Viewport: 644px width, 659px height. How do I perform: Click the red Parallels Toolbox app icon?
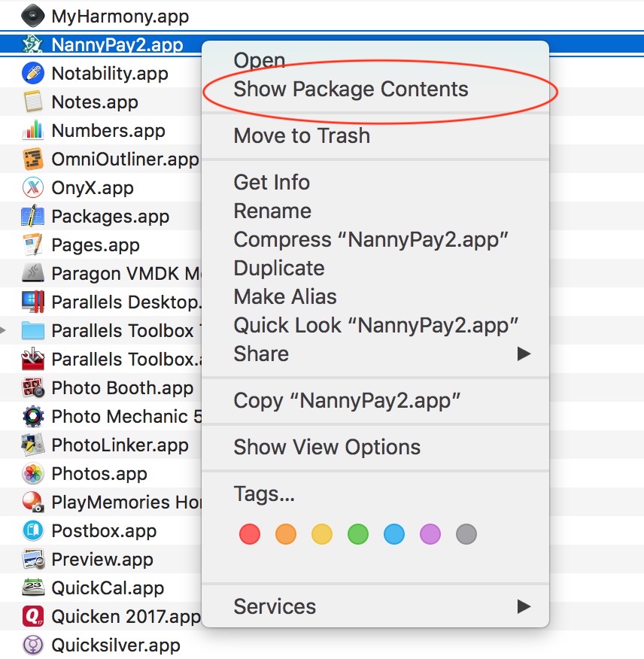33,359
